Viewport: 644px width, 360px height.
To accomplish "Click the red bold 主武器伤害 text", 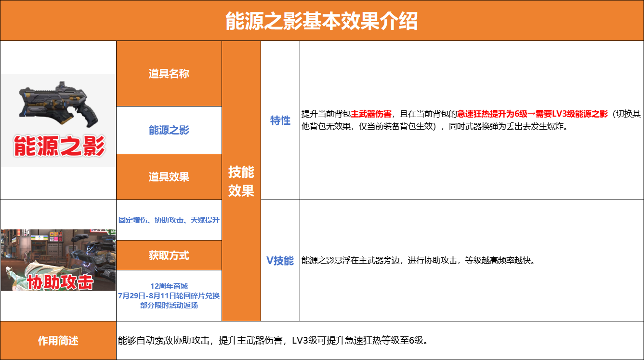I will pos(371,115).
